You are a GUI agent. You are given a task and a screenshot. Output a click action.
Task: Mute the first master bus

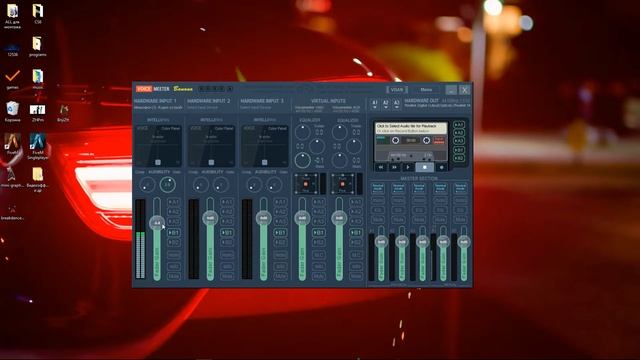[x=378, y=220]
